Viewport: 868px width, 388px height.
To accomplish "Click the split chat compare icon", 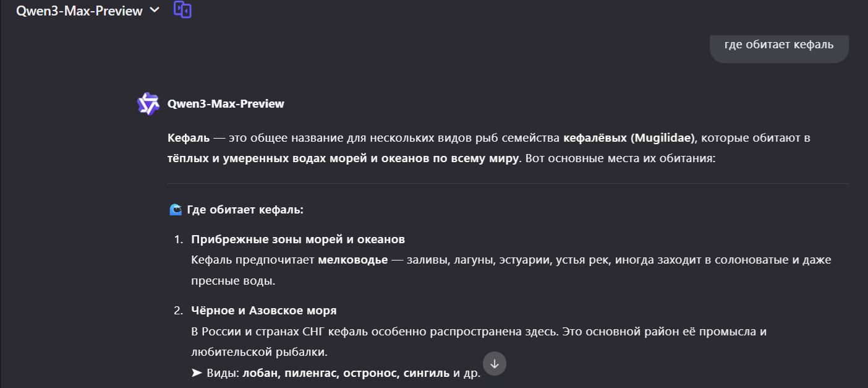I will tap(182, 10).
